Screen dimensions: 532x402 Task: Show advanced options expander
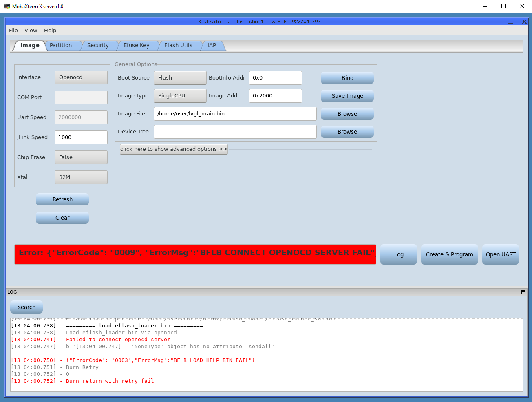coord(174,149)
